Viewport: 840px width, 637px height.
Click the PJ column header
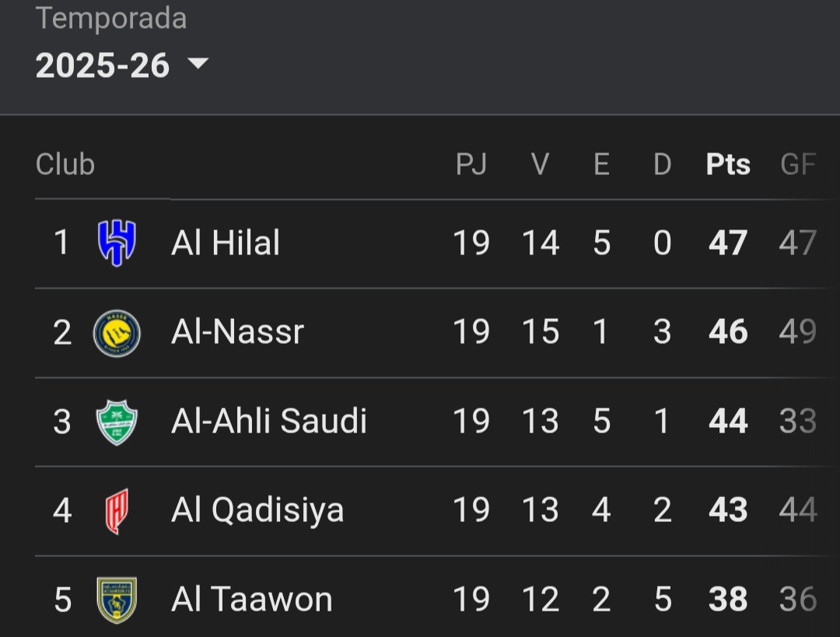click(471, 164)
